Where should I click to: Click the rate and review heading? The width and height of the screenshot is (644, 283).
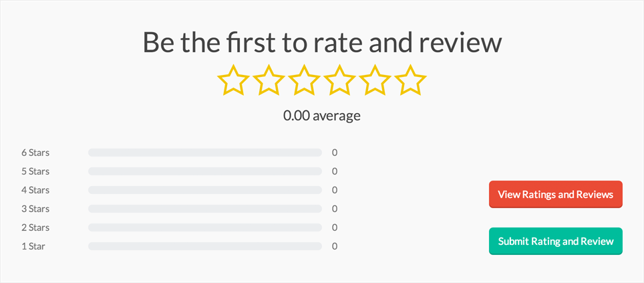click(x=321, y=42)
